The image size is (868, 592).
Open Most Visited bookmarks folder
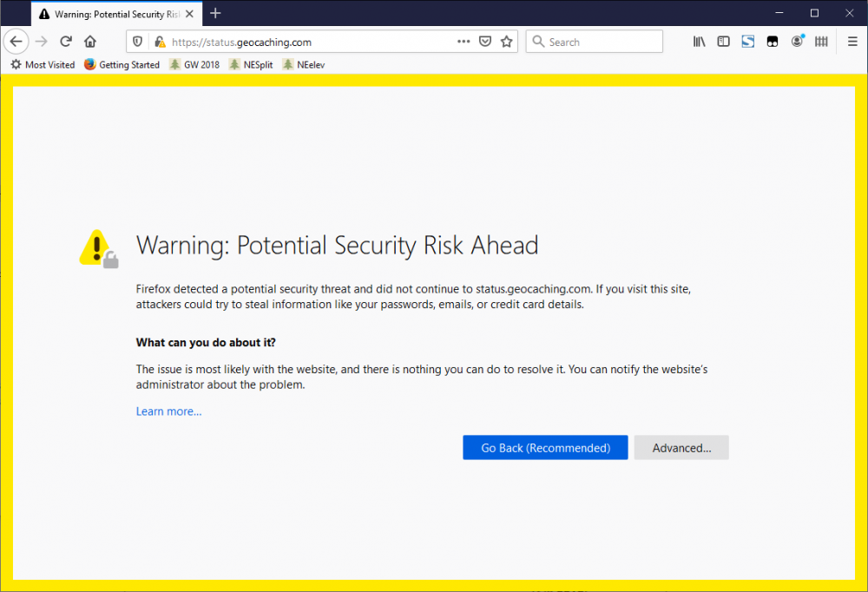[43, 65]
